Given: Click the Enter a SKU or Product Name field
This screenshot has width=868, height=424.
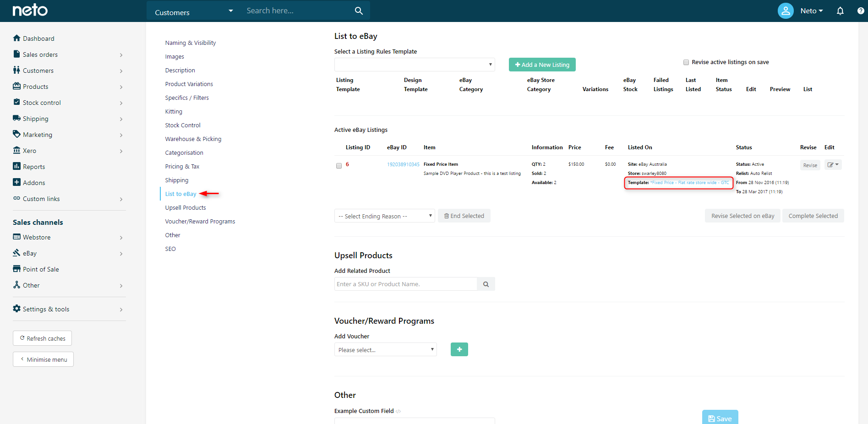Looking at the screenshot, I should [x=406, y=284].
